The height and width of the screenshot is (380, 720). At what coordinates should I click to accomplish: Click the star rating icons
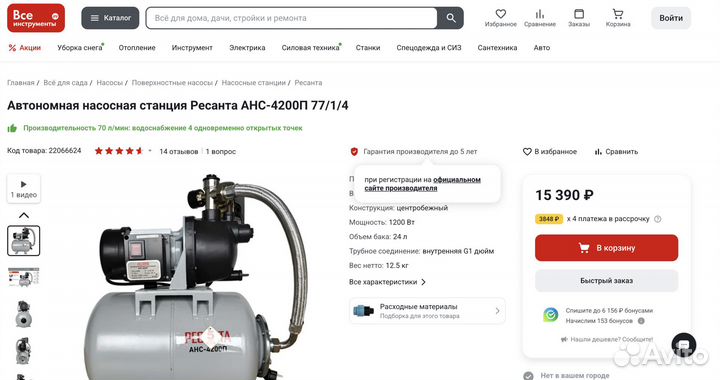click(x=119, y=151)
